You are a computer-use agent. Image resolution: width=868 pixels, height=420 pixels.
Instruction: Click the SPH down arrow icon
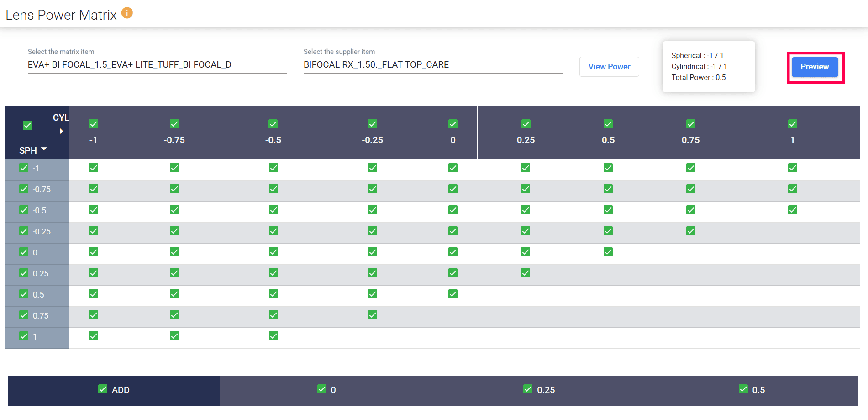[x=44, y=149]
